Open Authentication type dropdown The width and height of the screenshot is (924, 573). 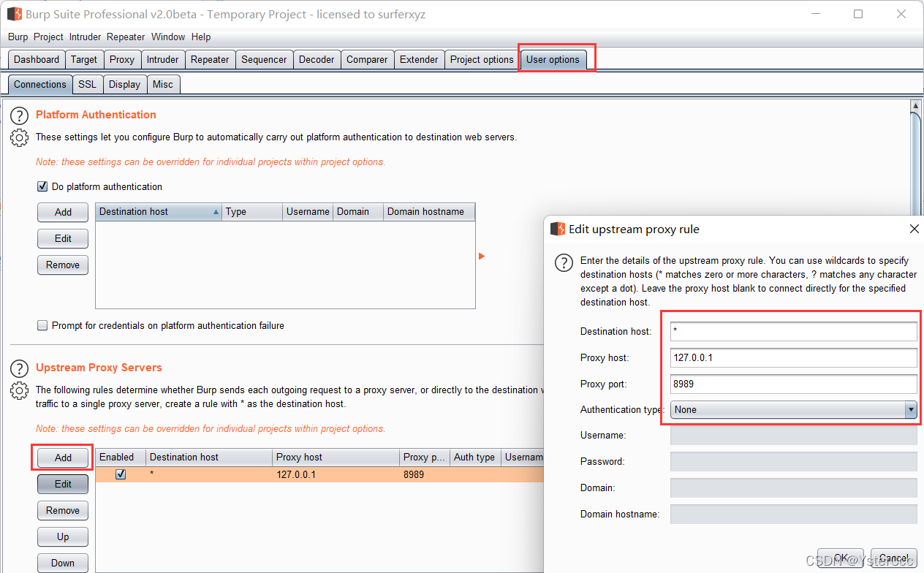[x=794, y=409]
